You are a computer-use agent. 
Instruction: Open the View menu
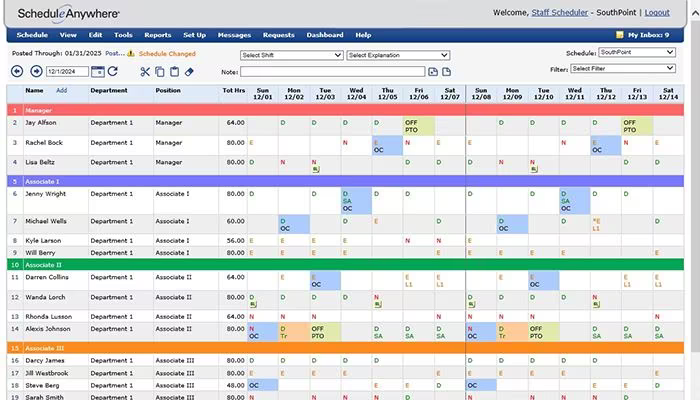click(68, 35)
